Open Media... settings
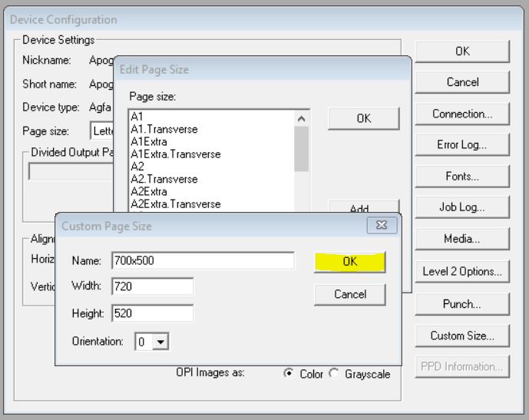Viewport: 529px width, 420px height. [462, 239]
